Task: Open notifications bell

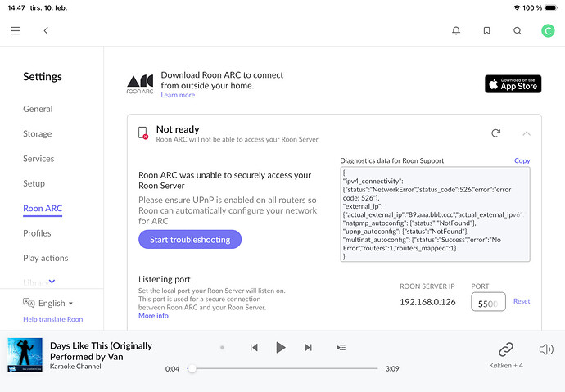Action: (456, 30)
